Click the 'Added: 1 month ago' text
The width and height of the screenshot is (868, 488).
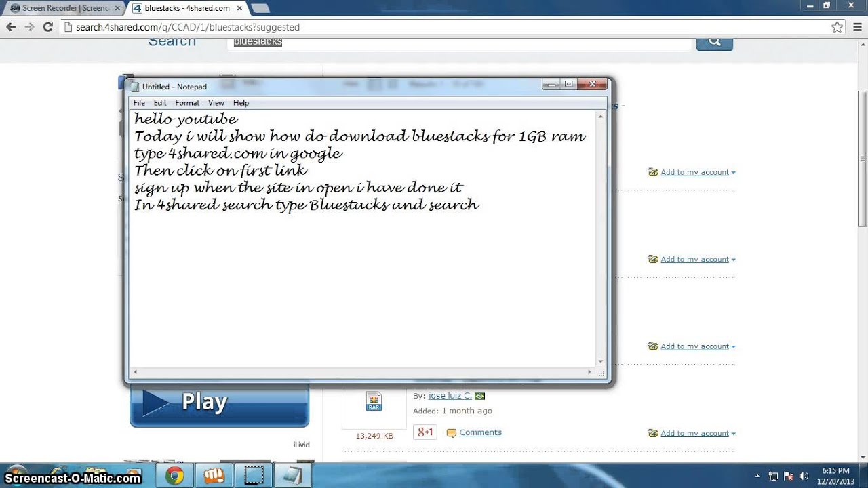452,411
